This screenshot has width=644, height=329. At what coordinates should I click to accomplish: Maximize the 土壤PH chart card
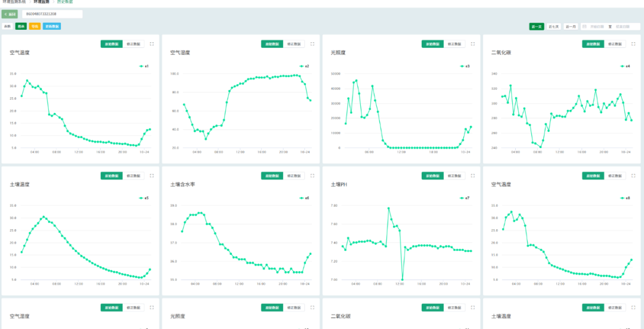473,176
